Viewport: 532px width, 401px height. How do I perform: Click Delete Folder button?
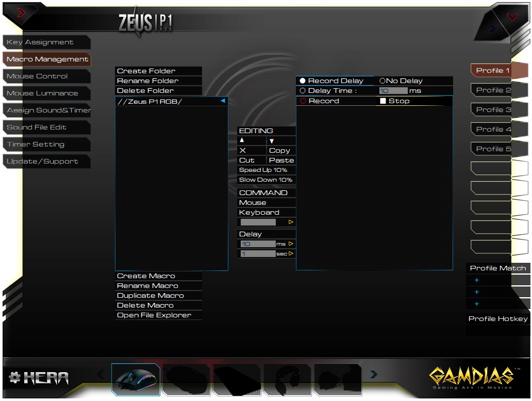158,91
